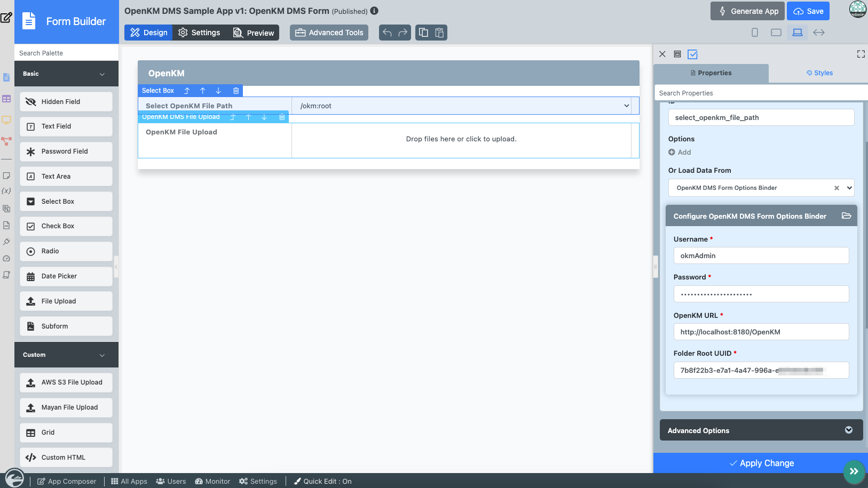Expand properties panel to fullscreen
The height and width of the screenshot is (488, 868).
[x=861, y=54]
